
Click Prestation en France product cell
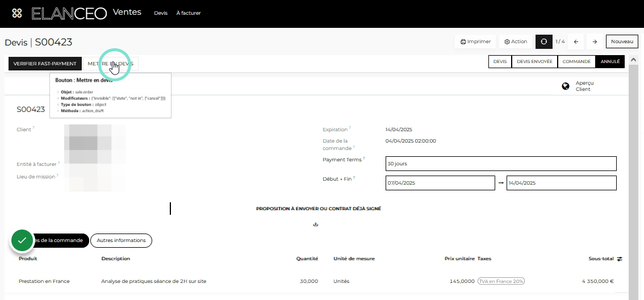tap(44, 281)
